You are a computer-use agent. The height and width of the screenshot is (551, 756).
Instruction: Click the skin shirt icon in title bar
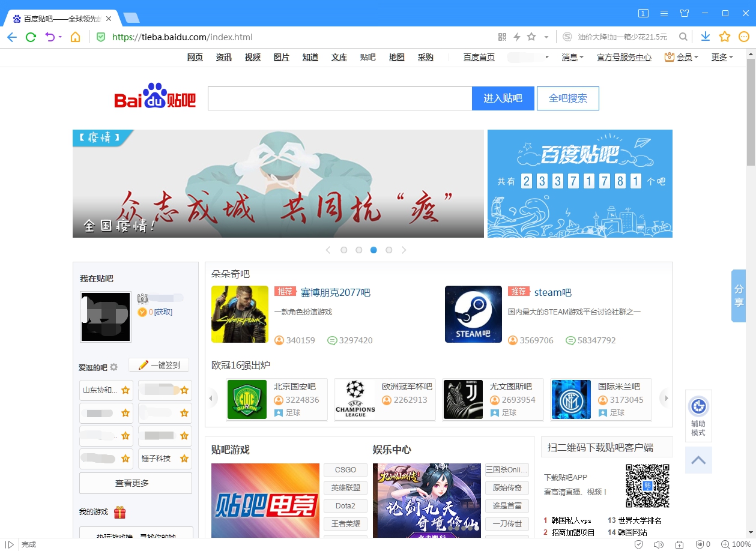(685, 13)
